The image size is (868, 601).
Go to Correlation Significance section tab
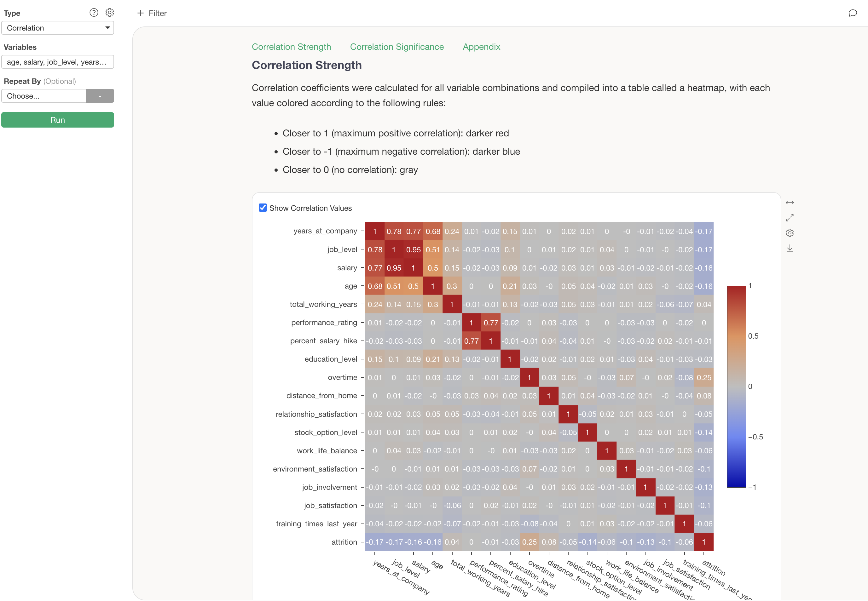(397, 47)
